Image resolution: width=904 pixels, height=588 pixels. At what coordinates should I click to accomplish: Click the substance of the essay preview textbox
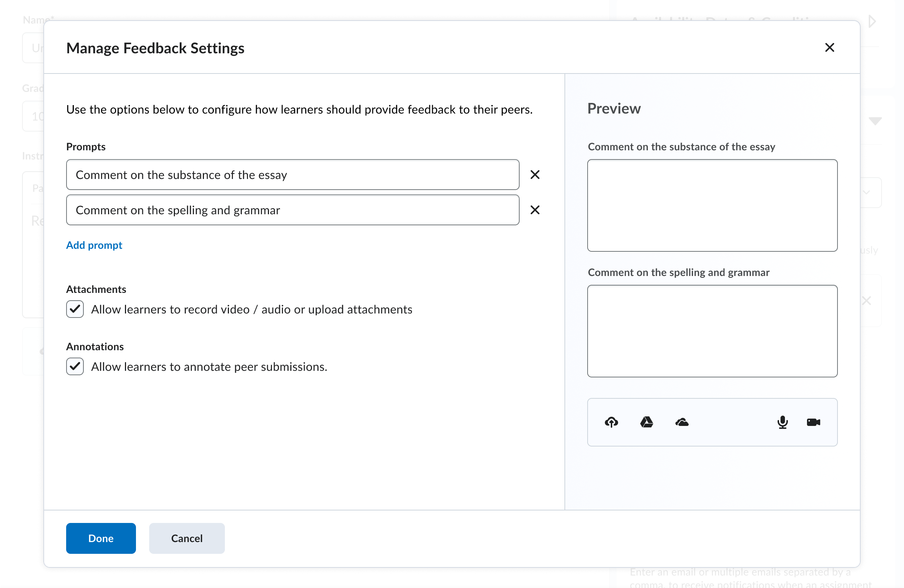[x=712, y=205]
